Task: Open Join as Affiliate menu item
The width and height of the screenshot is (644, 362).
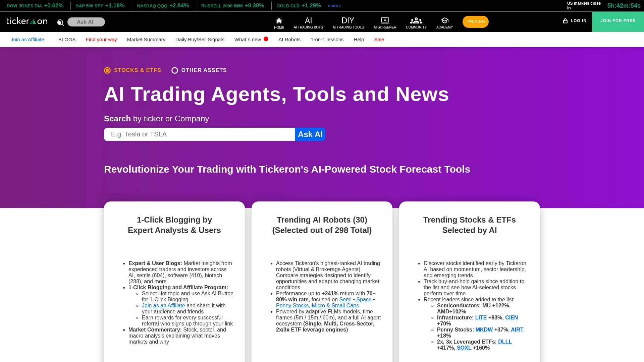Action: [28, 40]
